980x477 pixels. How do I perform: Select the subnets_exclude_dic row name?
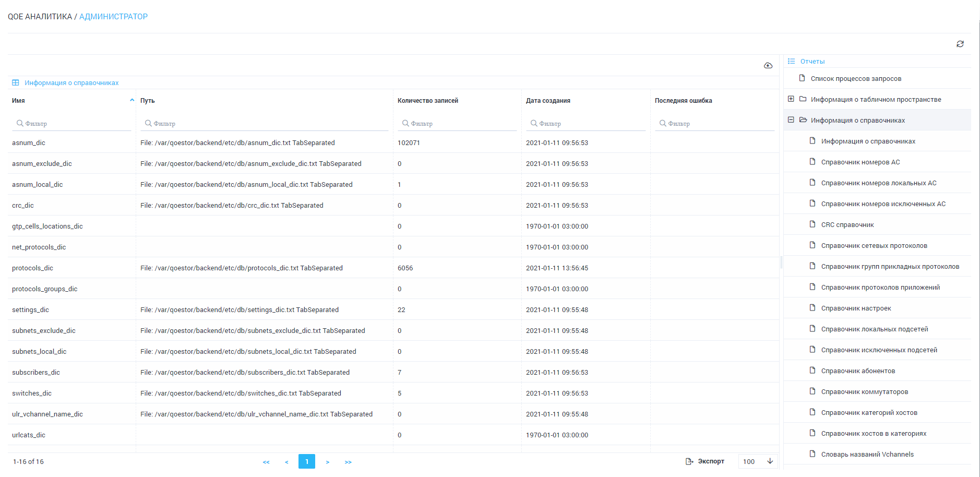click(44, 330)
